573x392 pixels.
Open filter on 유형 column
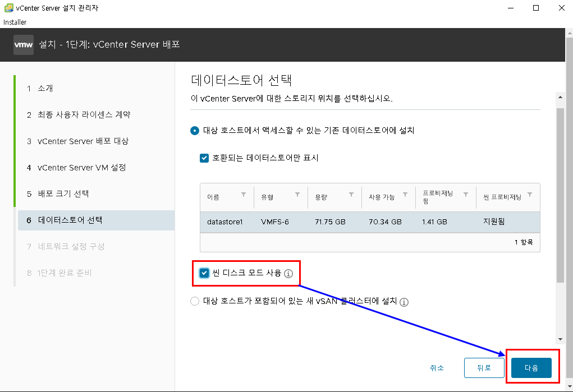pyautogui.click(x=297, y=195)
